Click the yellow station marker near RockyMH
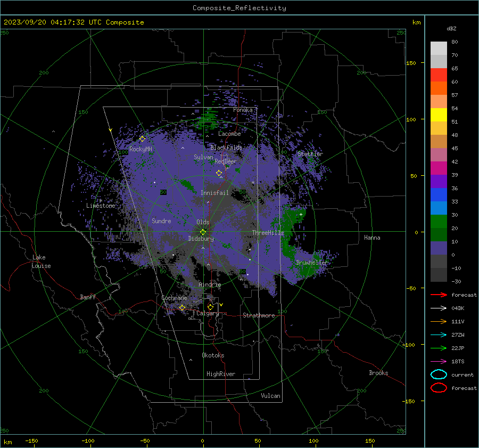The height and width of the screenshot is (448, 479). [142, 139]
